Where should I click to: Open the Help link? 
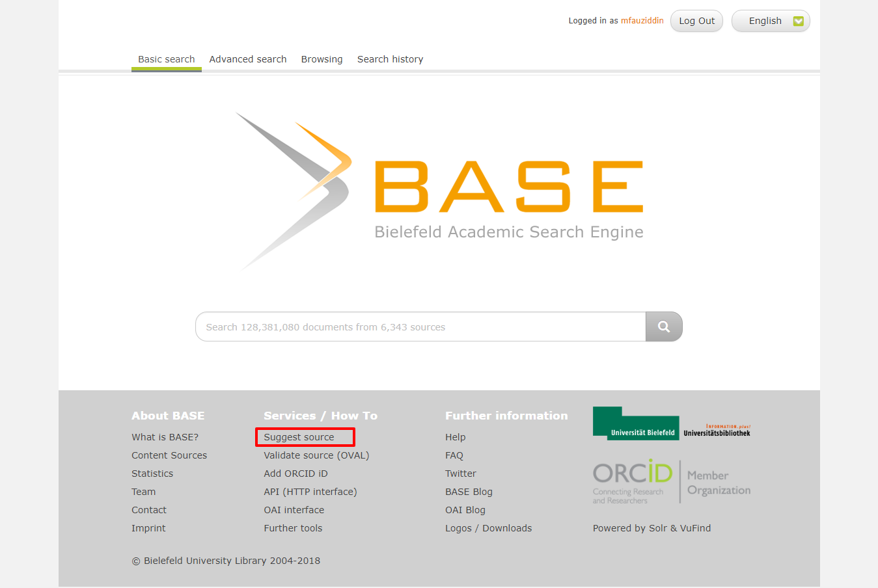pos(455,437)
